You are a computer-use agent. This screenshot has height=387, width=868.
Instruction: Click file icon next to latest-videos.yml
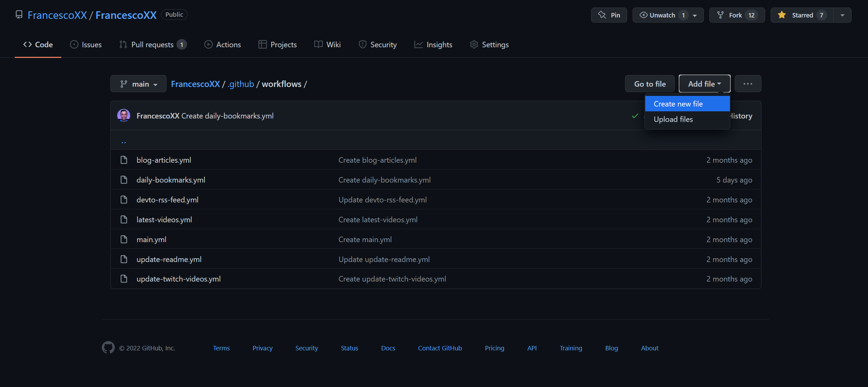pyautogui.click(x=124, y=220)
